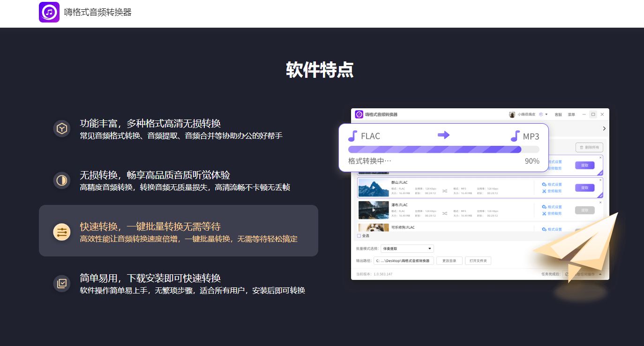
Task: Click the greyed 提取 button for 瀑布.FLAC
Action: [585, 210]
